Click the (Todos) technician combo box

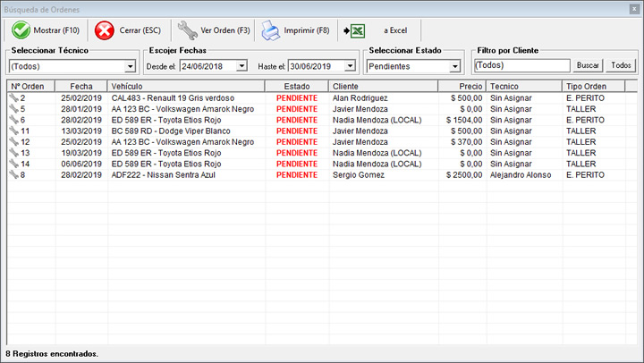(72, 66)
